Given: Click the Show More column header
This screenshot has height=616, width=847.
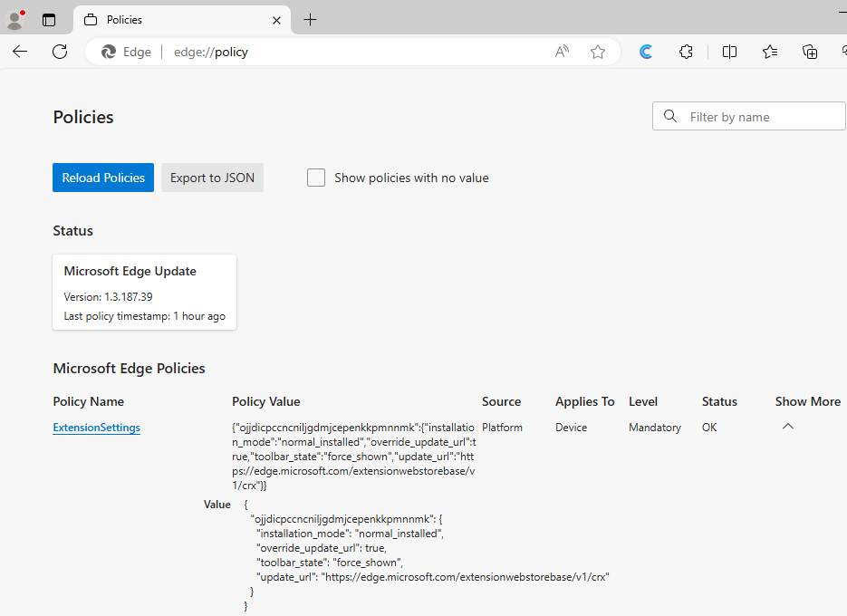Looking at the screenshot, I should 808,401.
